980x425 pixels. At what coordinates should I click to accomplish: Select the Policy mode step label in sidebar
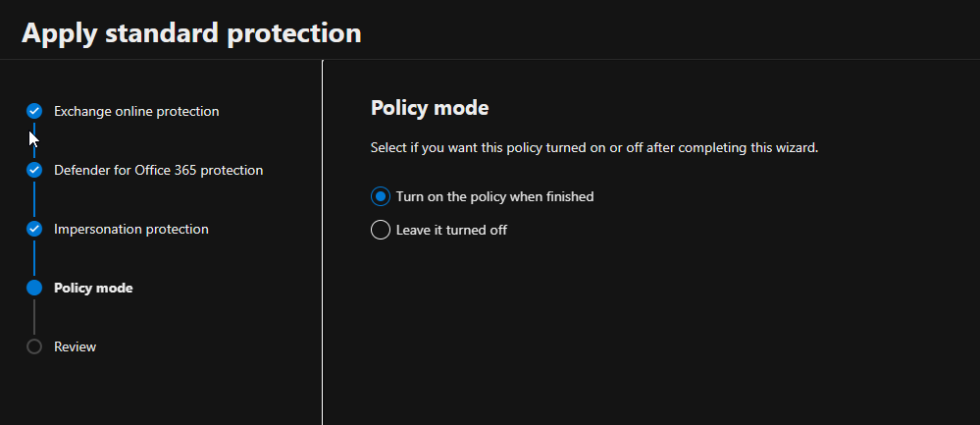(93, 288)
